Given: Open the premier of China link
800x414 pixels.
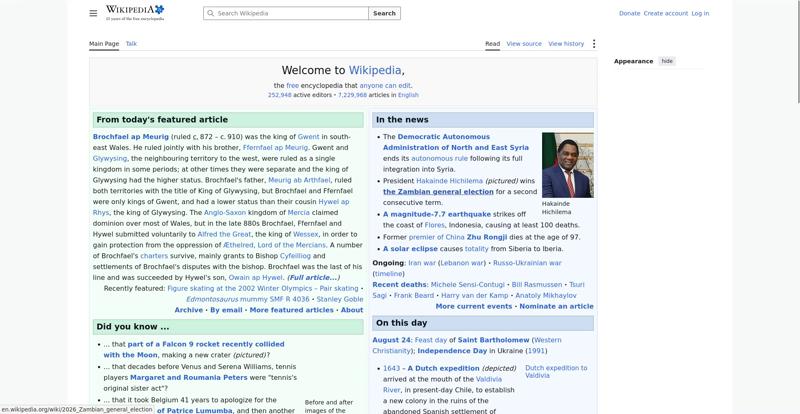Looking at the screenshot, I should 436,237.
